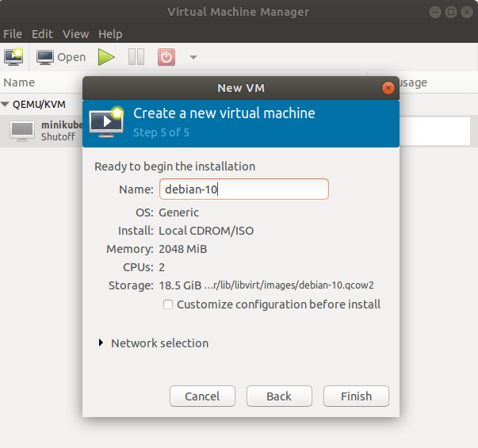Screen dimensions: 478x448
Task: Open the View menu
Action: point(76,34)
